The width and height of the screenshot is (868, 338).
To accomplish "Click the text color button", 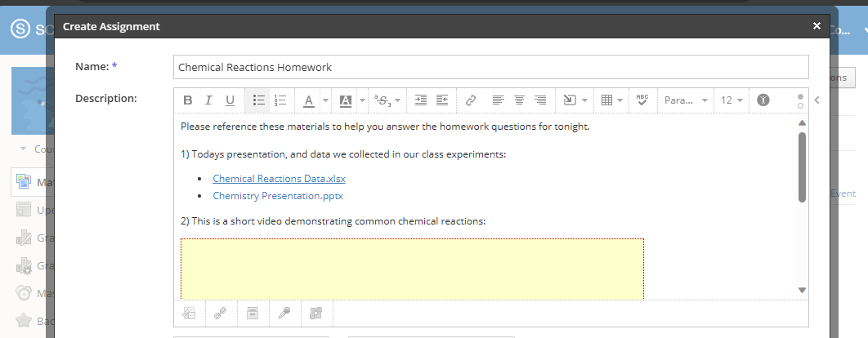I will click(309, 100).
